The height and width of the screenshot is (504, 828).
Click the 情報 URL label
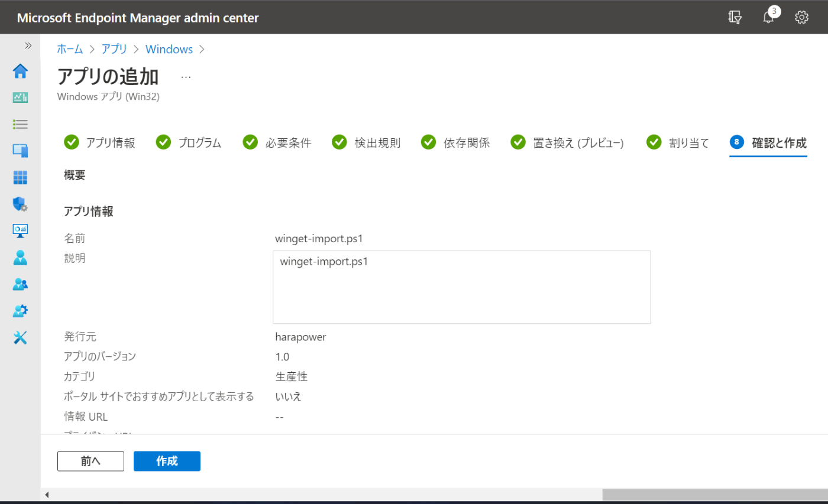coord(86,417)
